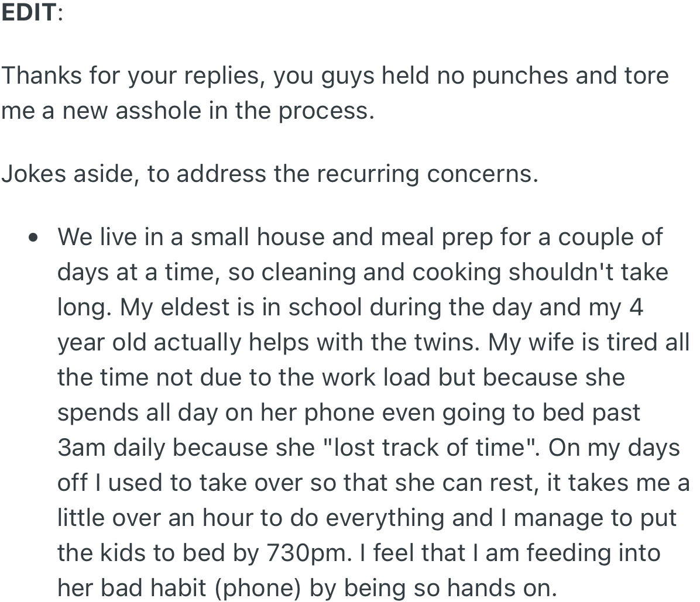Click the word "twins" in the bullet
Viewport: 700px width, 602px height.
(x=447, y=342)
